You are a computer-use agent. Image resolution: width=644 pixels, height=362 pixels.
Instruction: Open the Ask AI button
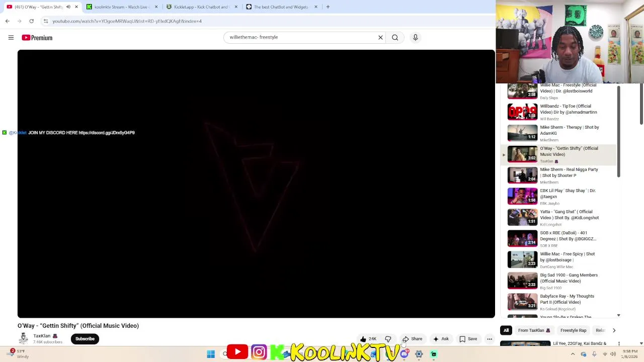coord(441,339)
